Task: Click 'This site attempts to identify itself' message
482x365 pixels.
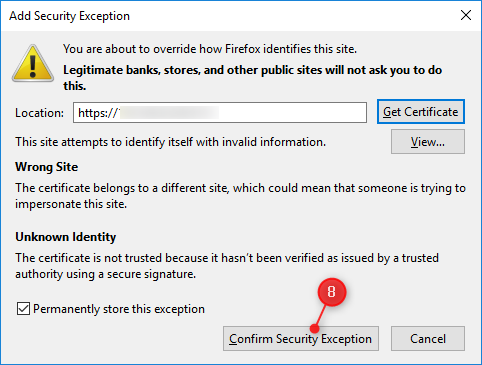Action: tap(170, 142)
